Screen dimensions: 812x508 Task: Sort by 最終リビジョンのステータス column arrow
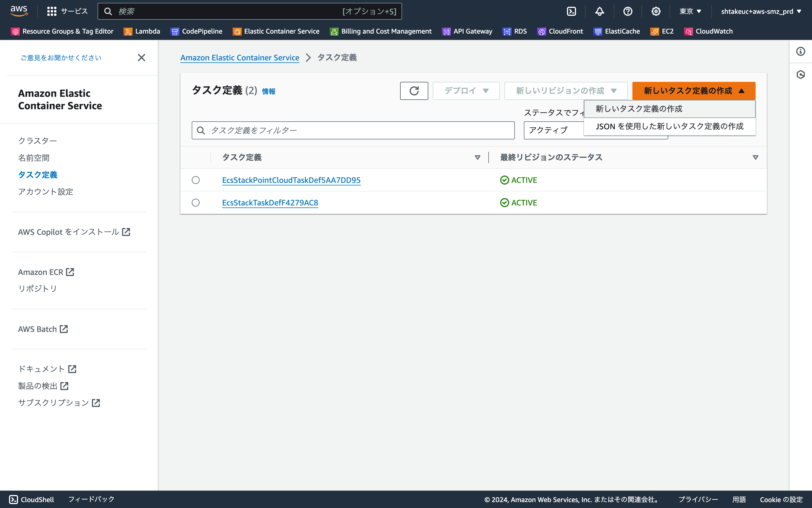[756, 157]
